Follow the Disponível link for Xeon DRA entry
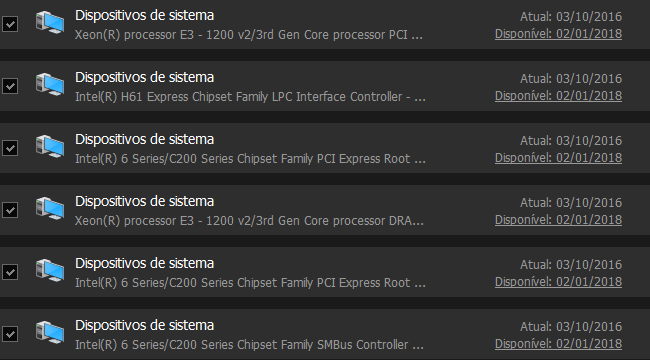The image size is (650, 360). 558,220
